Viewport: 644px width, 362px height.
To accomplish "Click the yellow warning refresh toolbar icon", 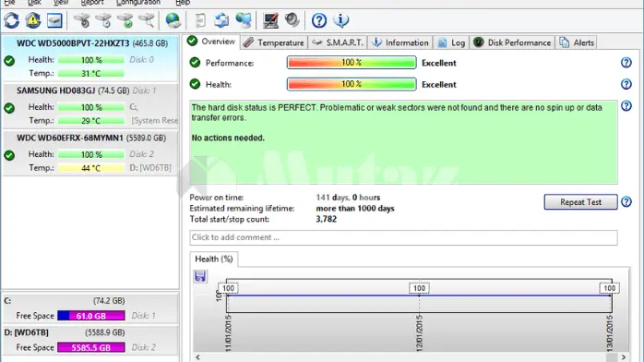I will point(33,20).
